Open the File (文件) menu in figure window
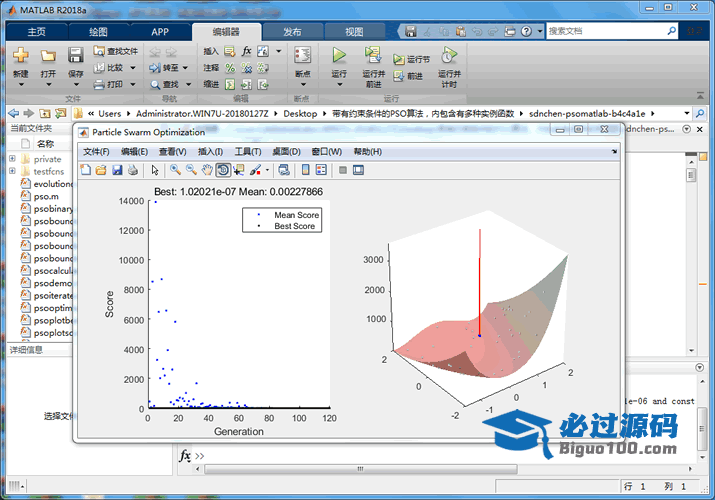 [x=96, y=152]
